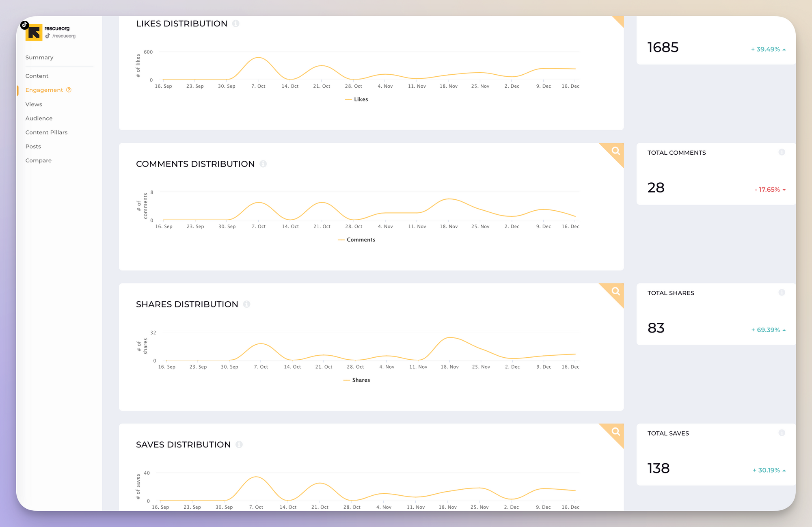This screenshot has height=527, width=812.
Task: Click the 28 total comments value
Action: click(x=656, y=188)
